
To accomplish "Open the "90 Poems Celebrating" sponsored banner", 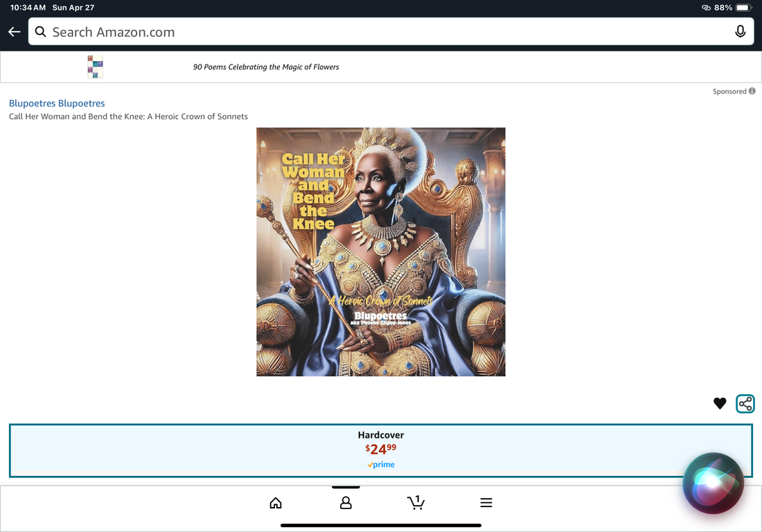I will click(x=266, y=67).
